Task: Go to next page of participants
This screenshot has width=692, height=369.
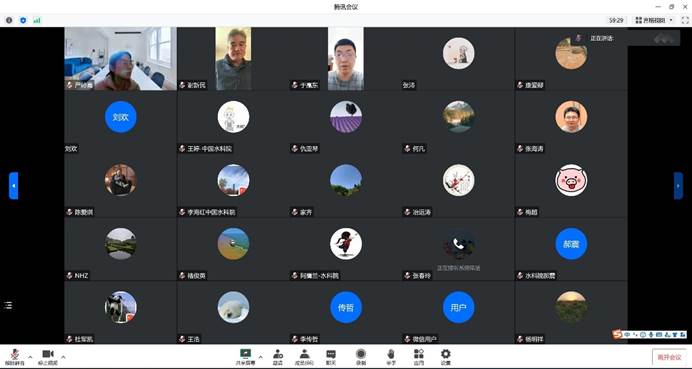Action: [x=678, y=185]
